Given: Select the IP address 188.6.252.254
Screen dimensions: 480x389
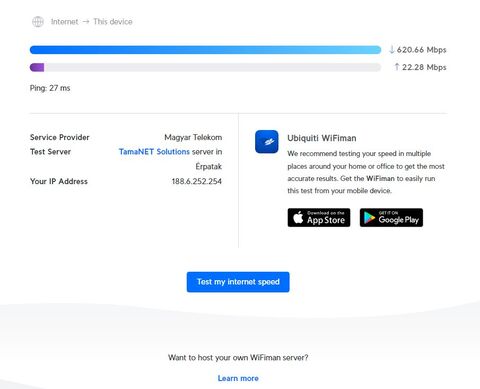Looking at the screenshot, I should click(x=197, y=181).
